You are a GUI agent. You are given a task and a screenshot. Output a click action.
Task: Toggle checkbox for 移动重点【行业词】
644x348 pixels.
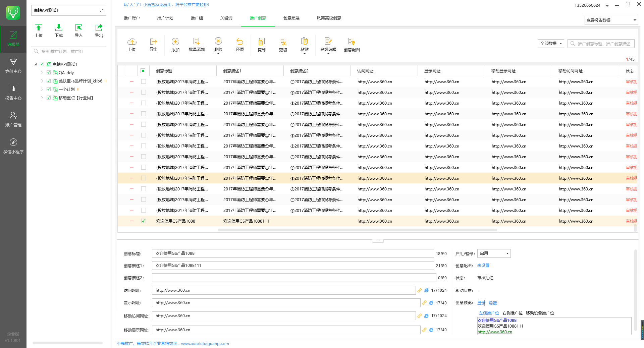coord(49,98)
